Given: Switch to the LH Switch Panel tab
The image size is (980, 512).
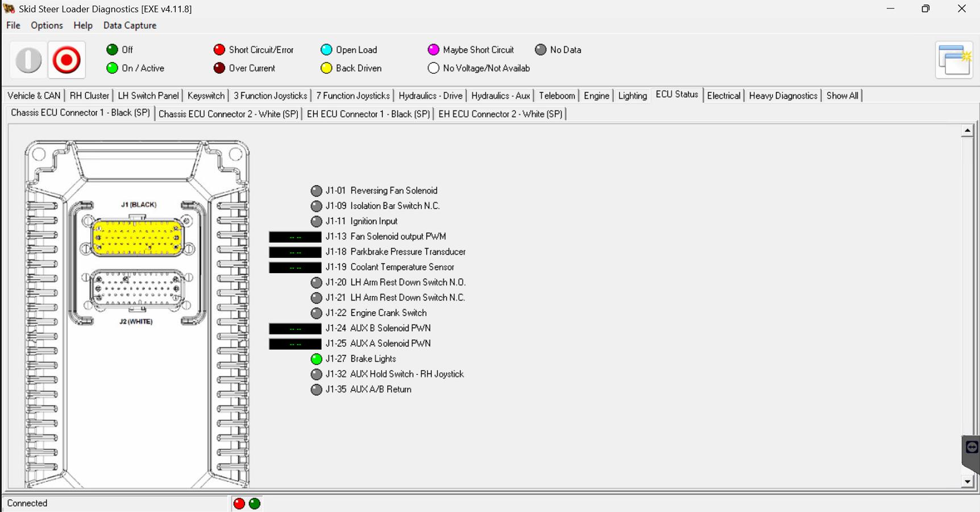Looking at the screenshot, I should [148, 96].
